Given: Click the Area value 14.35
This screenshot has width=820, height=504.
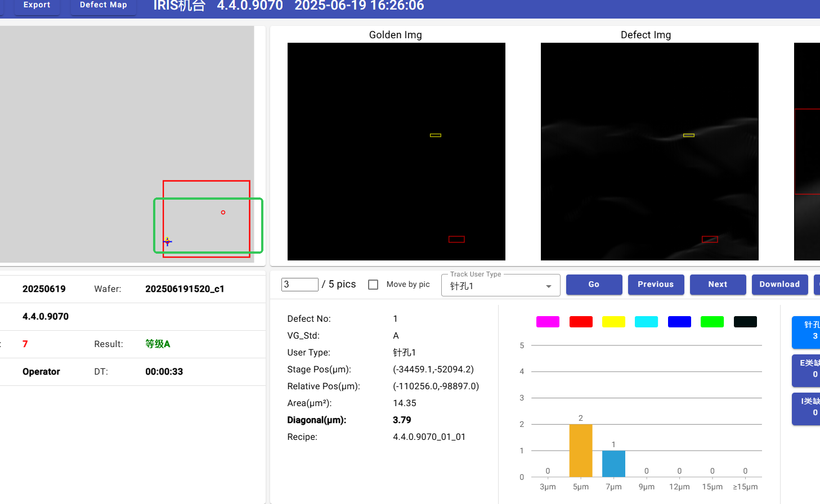Looking at the screenshot, I should click(405, 403).
